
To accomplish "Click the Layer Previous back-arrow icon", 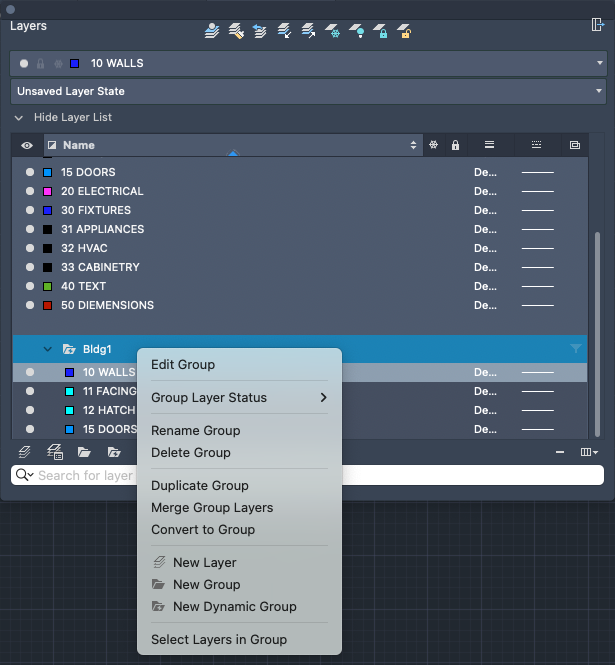I will [260, 31].
